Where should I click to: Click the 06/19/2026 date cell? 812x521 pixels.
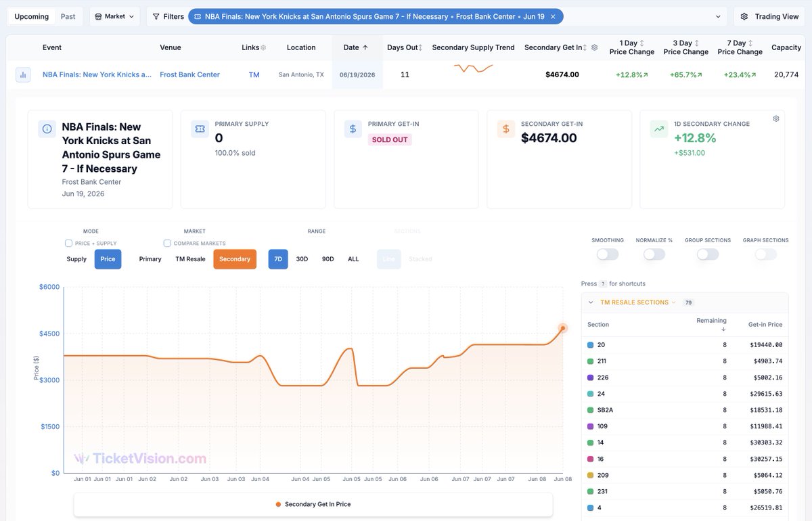pyautogui.click(x=357, y=75)
